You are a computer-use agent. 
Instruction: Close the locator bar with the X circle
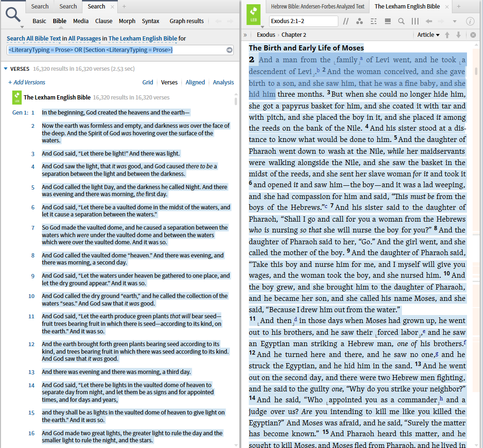[473, 35]
